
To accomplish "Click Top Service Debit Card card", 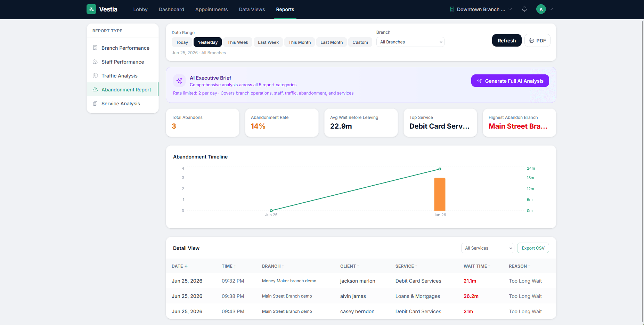I will [440, 123].
